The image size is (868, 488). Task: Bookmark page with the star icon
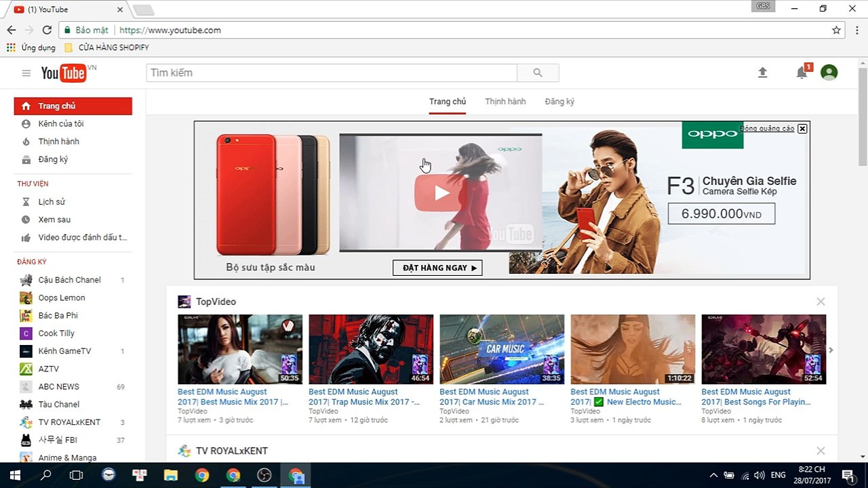click(x=836, y=30)
